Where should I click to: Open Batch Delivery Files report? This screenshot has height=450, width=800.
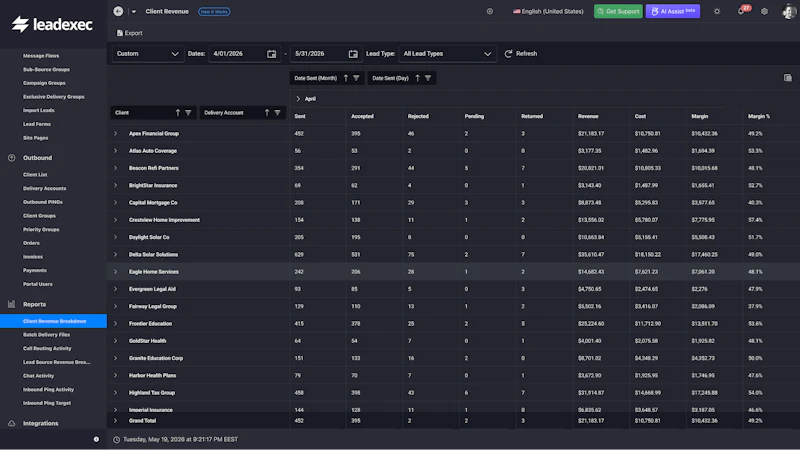[x=46, y=335]
